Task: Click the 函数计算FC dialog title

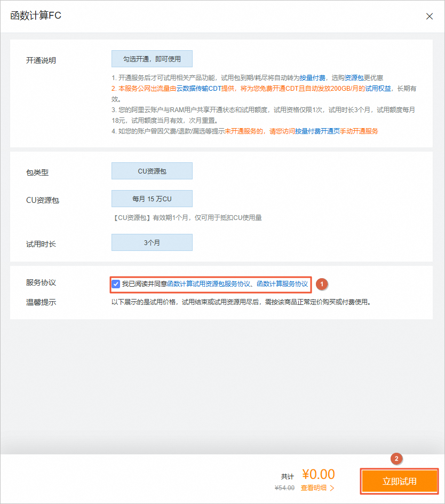Action: (x=36, y=15)
